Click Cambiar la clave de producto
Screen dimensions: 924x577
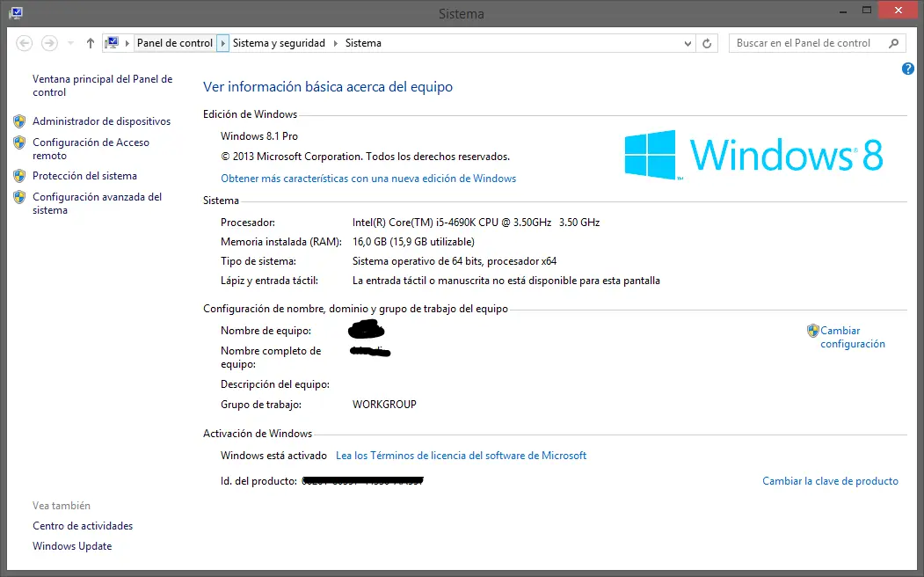(x=830, y=481)
